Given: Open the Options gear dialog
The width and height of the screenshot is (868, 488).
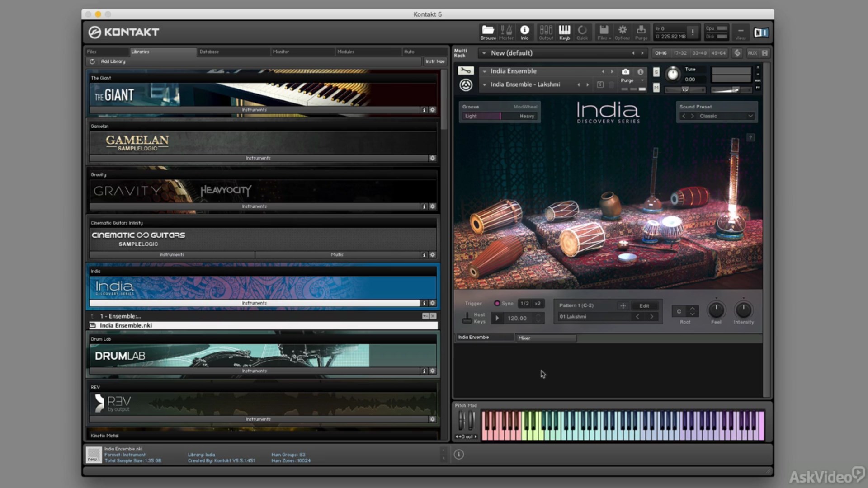Looking at the screenshot, I should pos(622,32).
